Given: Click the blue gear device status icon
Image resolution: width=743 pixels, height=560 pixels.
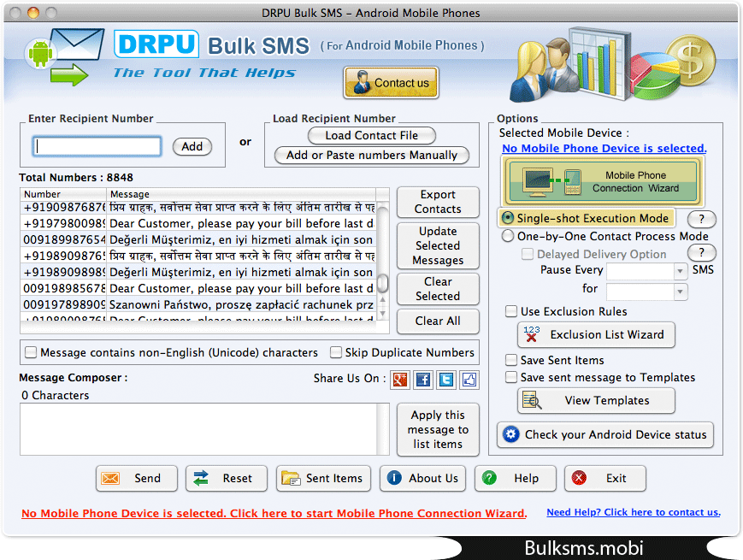Looking at the screenshot, I should [x=510, y=434].
